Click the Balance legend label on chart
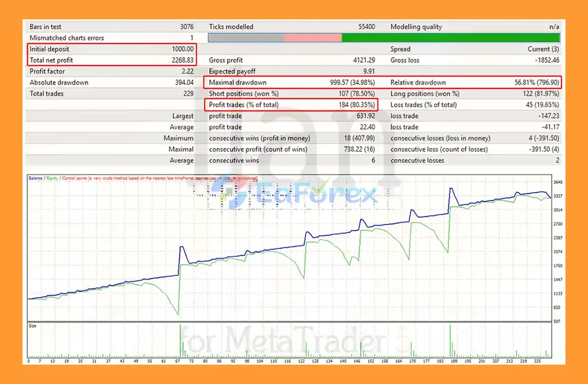The height and width of the screenshot is (384, 588). click(x=35, y=178)
